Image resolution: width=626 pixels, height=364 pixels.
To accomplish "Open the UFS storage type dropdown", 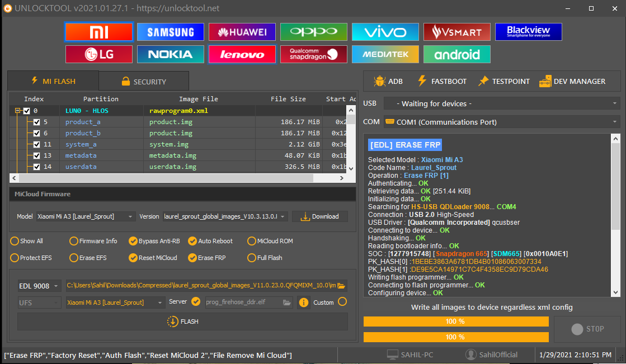I will pyautogui.click(x=39, y=302).
